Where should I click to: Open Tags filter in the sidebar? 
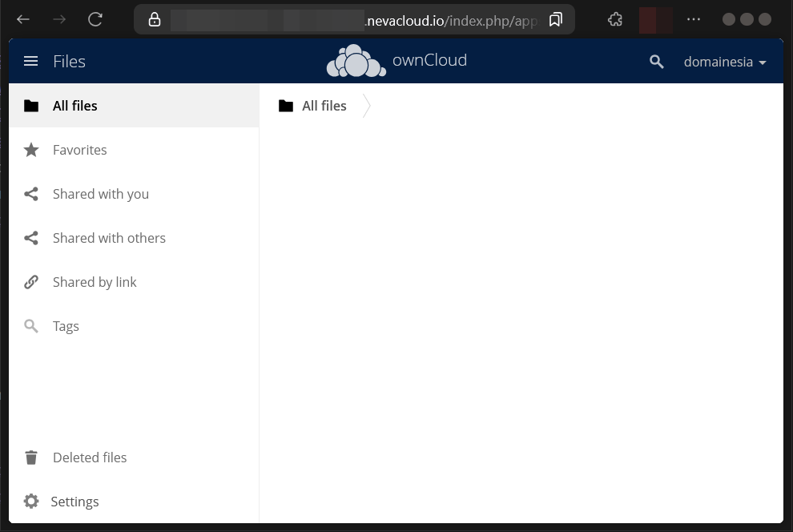134,325
